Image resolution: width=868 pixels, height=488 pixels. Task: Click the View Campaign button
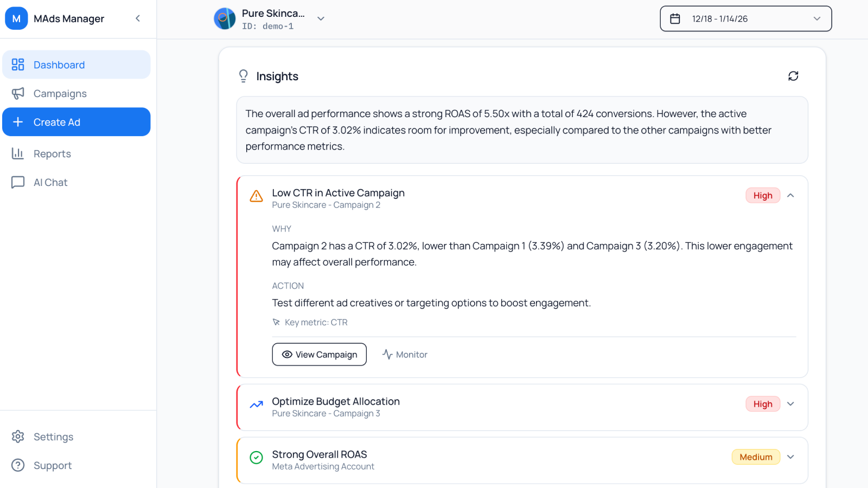click(320, 355)
